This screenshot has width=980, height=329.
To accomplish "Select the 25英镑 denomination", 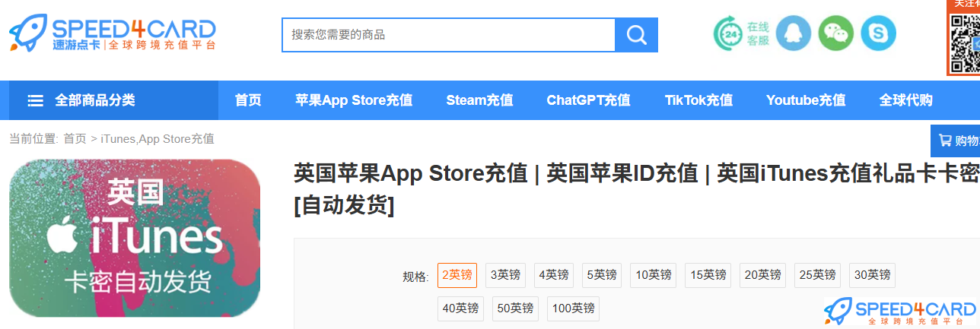I will click(x=818, y=275).
